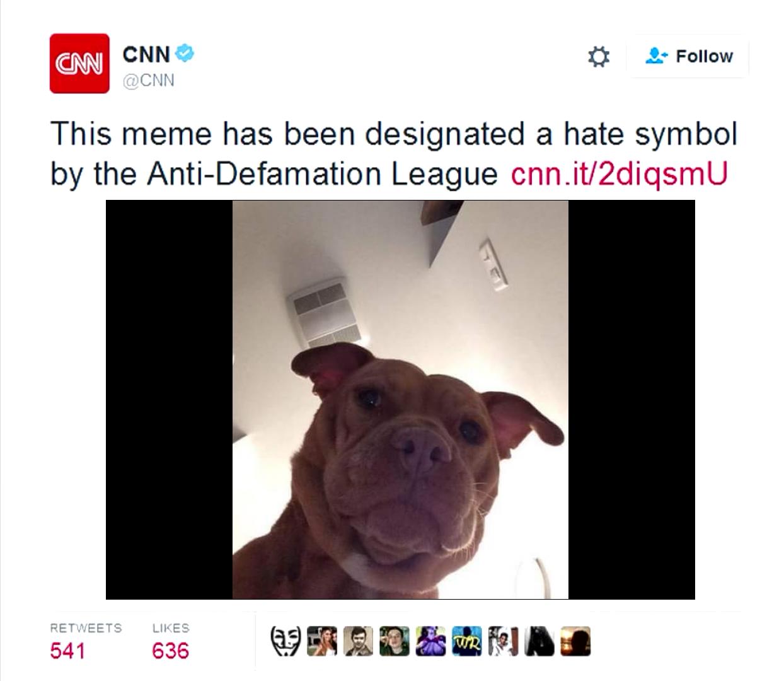784x681 pixels.
Task: Open the dark-haired man in jacket avatar
Action: click(359, 641)
